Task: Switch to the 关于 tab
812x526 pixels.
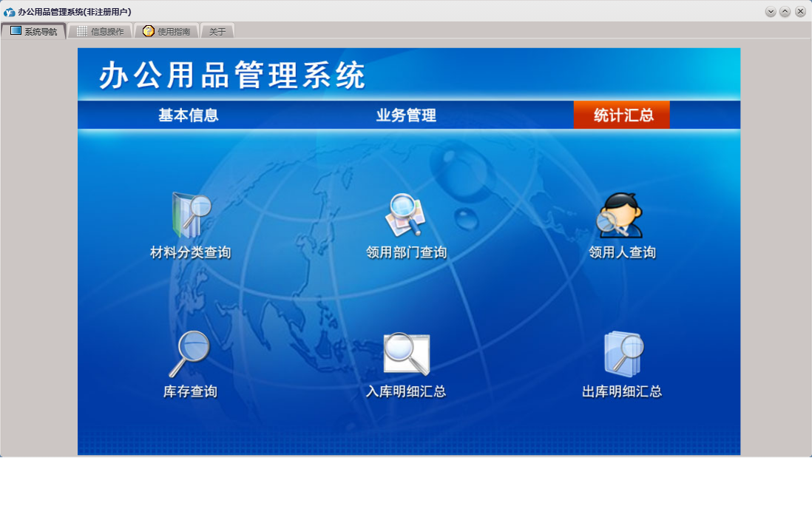Action: click(x=217, y=31)
